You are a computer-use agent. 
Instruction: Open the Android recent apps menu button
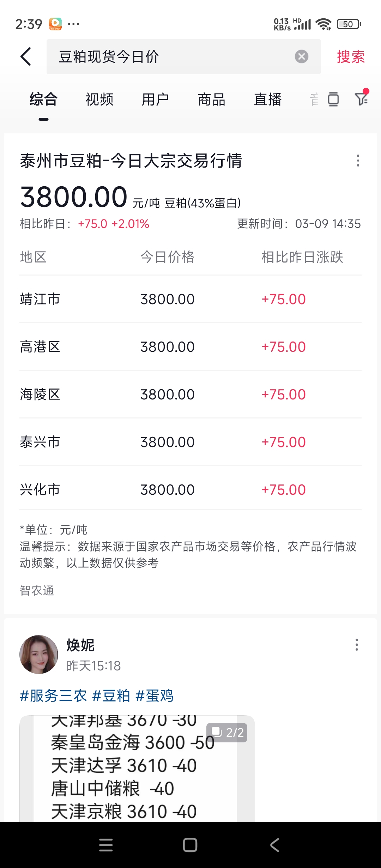pyautogui.click(x=106, y=845)
